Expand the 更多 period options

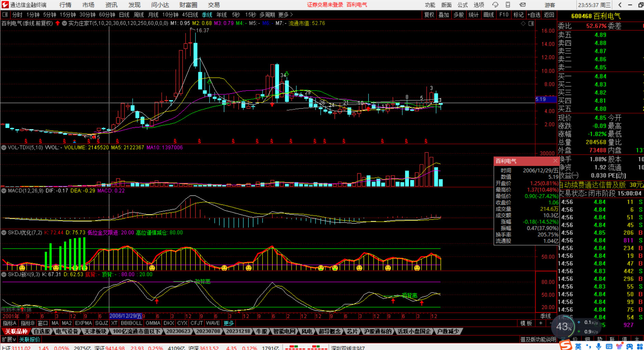(x=286, y=15)
